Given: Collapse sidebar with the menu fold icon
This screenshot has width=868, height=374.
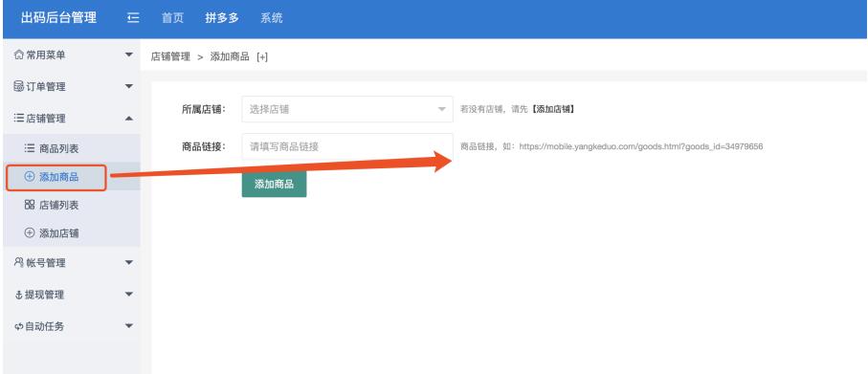Looking at the screenshot, I should coord(133,18).
